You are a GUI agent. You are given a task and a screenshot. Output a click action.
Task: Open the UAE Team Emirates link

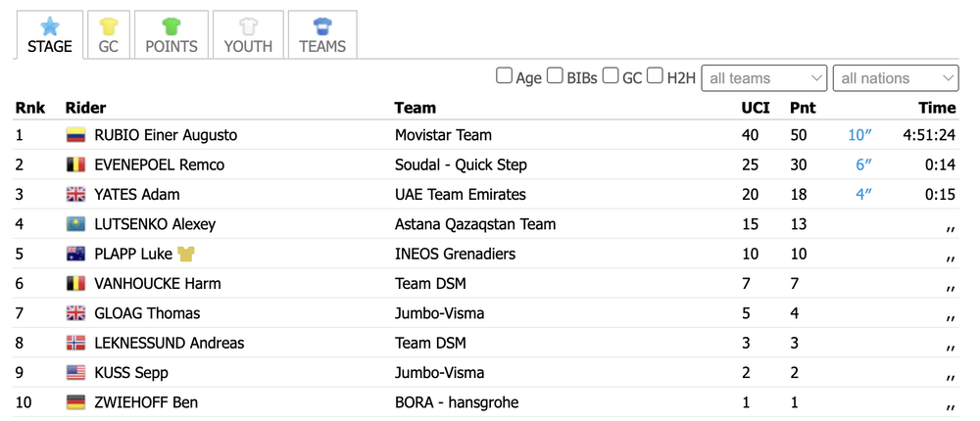(461, 194)
